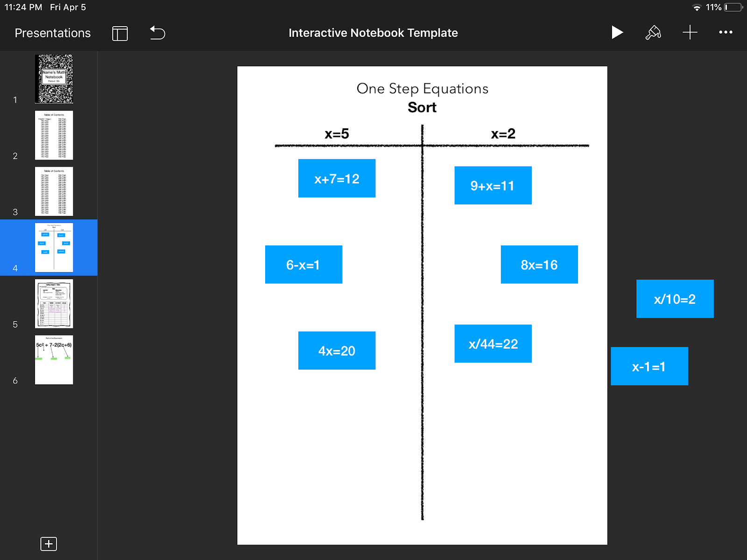This screenshot has width=747, height=560.
Task: Open the View options slide panel icon
Action: pos(120,33)
